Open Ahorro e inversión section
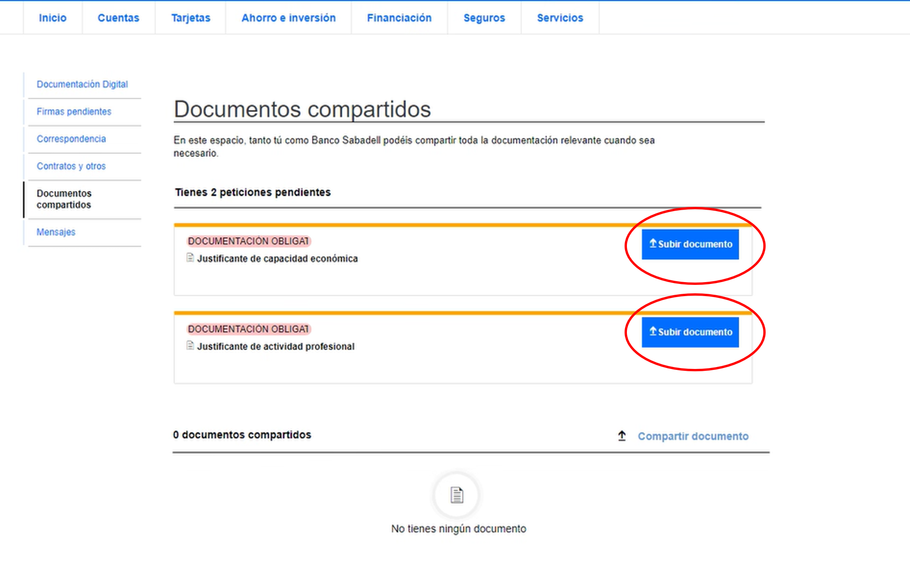The height and width of the screenshot is (588, 910). point(288,18)
